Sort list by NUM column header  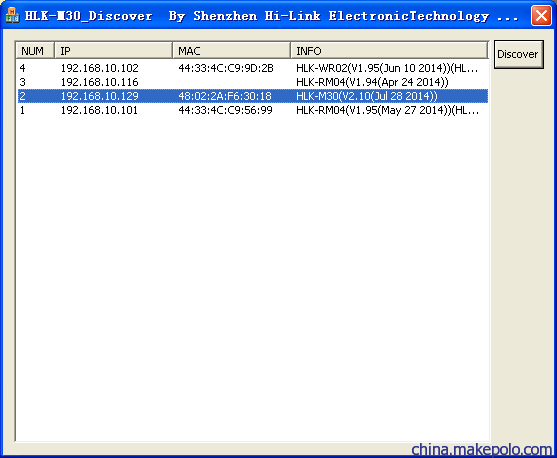[35, 50]
